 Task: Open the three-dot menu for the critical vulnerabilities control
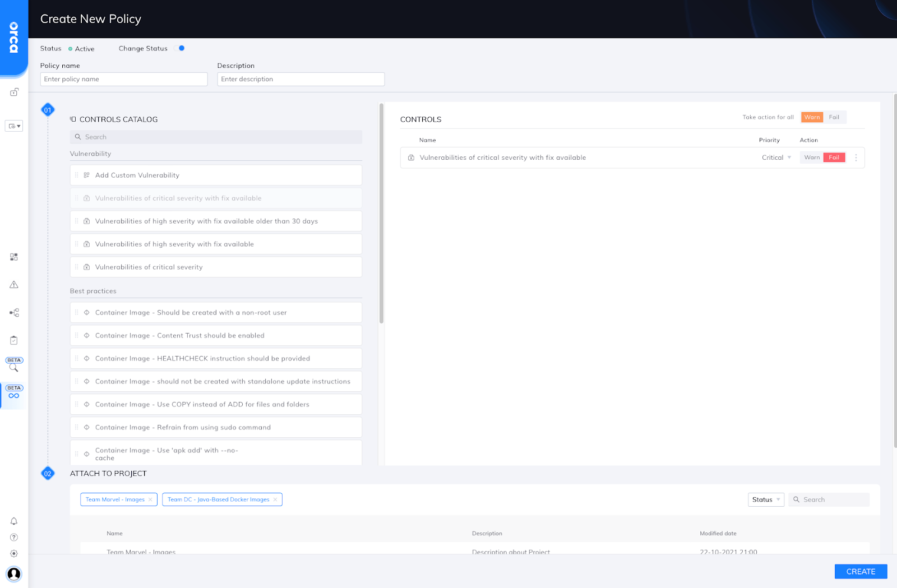click(856, 158)
